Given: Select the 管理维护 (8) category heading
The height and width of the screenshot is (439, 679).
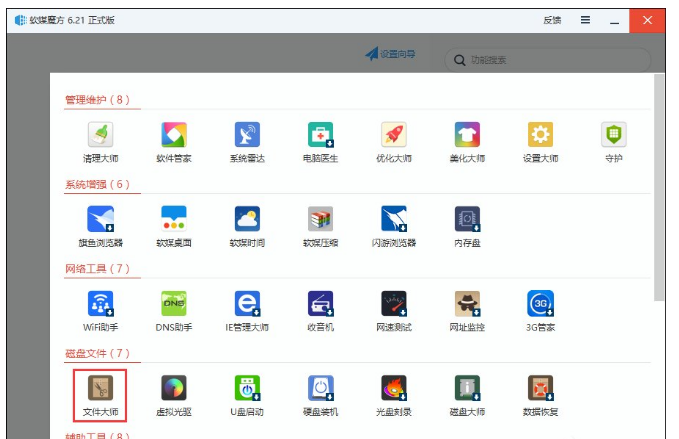Looking at the screenshot, I should click(x=97, y=100).
